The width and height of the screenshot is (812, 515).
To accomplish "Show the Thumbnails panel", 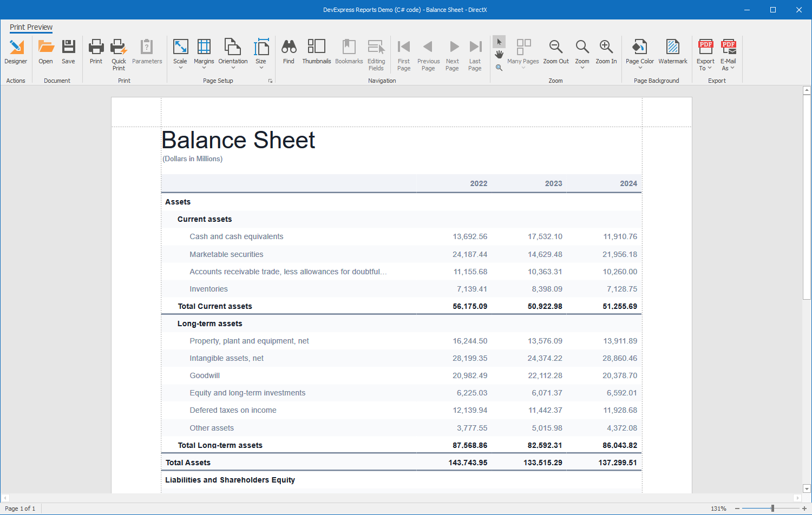I will pos(317,51).
